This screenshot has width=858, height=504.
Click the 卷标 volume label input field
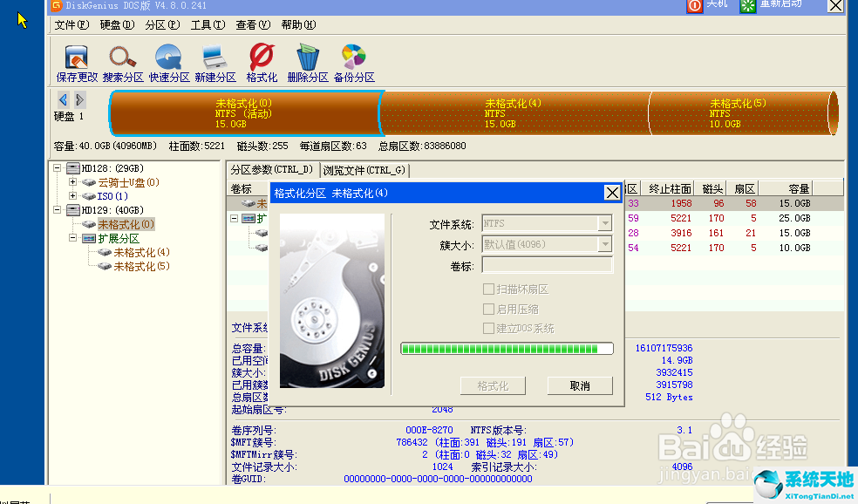[x=547, y=265]
